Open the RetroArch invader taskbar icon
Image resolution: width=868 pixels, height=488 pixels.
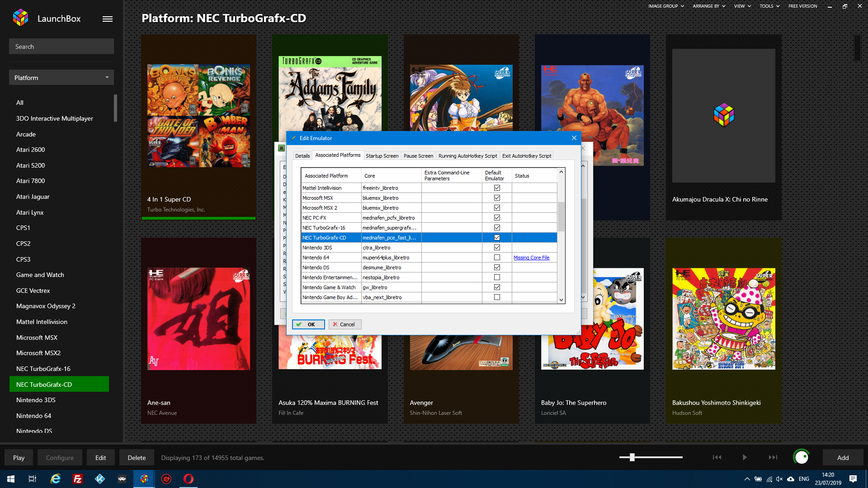[122, 479]
